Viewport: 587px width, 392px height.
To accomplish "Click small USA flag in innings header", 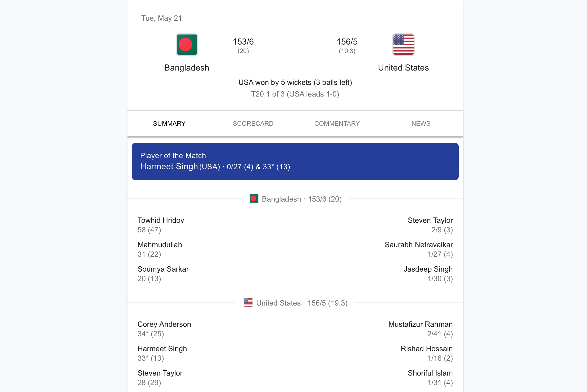I will pyautogui.click(x=248, y=303).
